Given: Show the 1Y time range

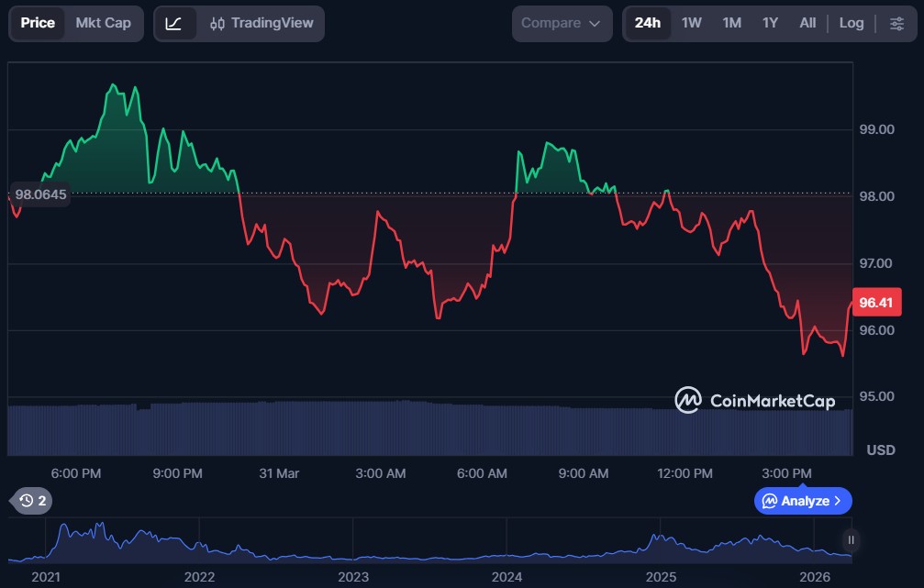Looking at the screenshot, I should pyautogui.click(x=770, y=23).
